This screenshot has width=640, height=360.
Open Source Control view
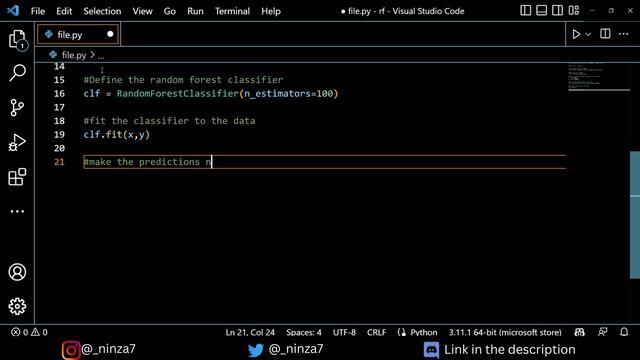point(17,108)
